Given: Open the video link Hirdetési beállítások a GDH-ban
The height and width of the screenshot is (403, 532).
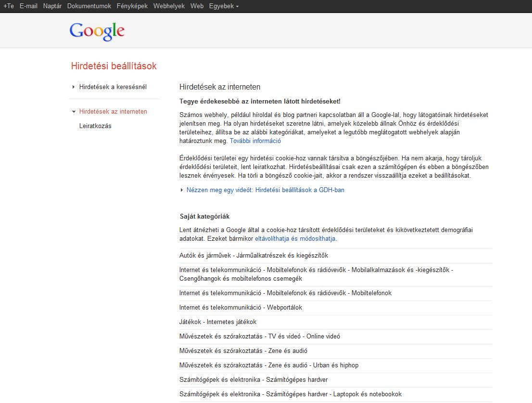Looking at the screenshot, I should point(266,190).
